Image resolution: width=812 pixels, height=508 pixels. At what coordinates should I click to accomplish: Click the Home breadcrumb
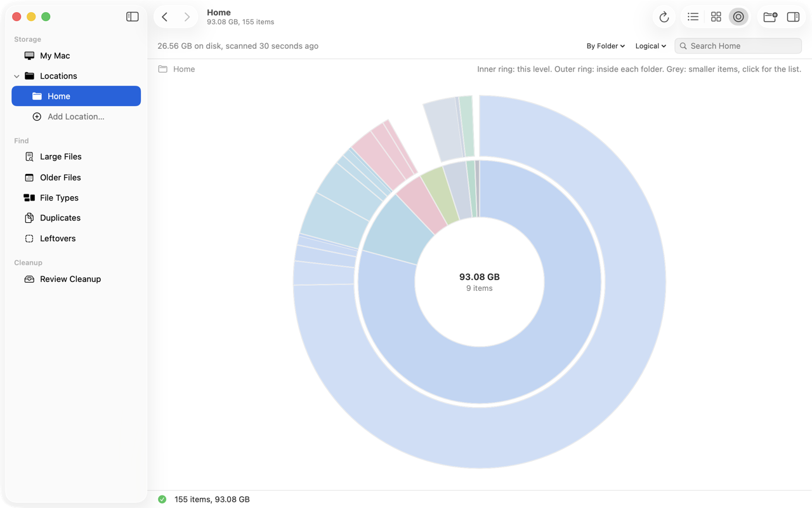tap(177, 69)
